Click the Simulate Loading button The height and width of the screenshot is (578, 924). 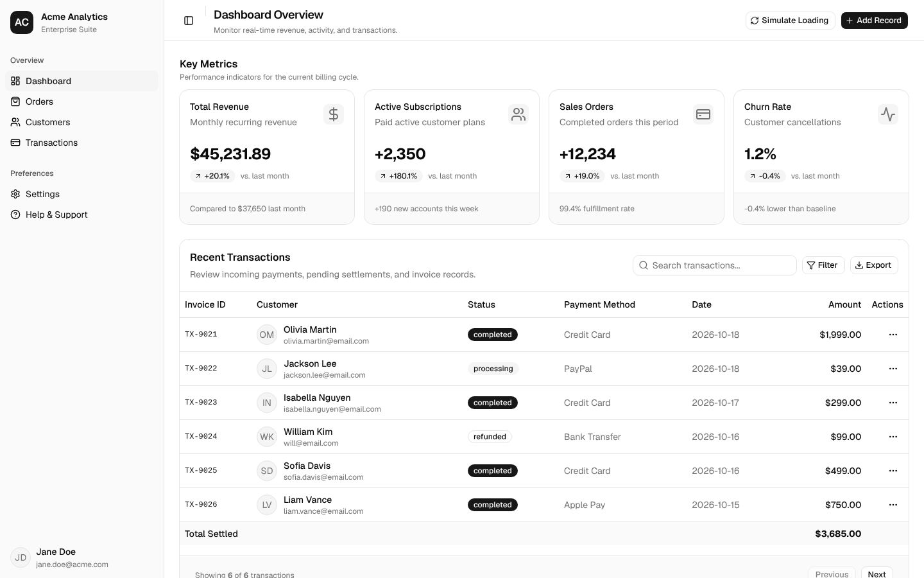click(790, 21)
